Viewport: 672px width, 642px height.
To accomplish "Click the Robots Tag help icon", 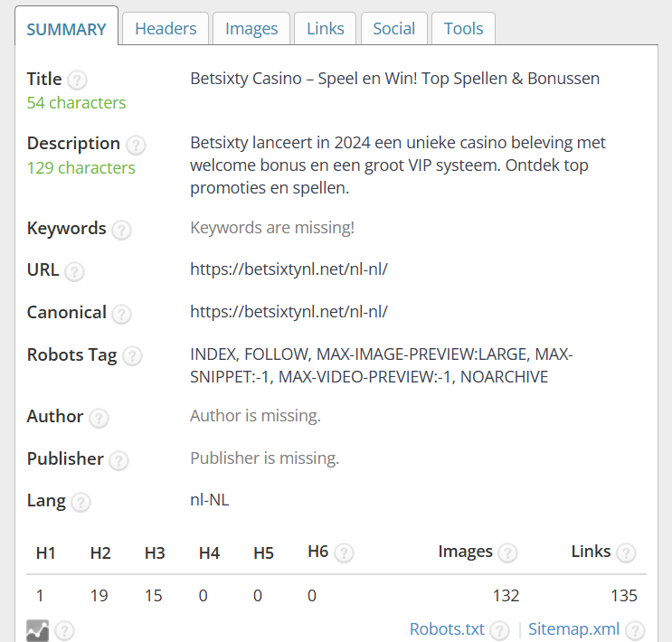I will (x=132, y=355).
